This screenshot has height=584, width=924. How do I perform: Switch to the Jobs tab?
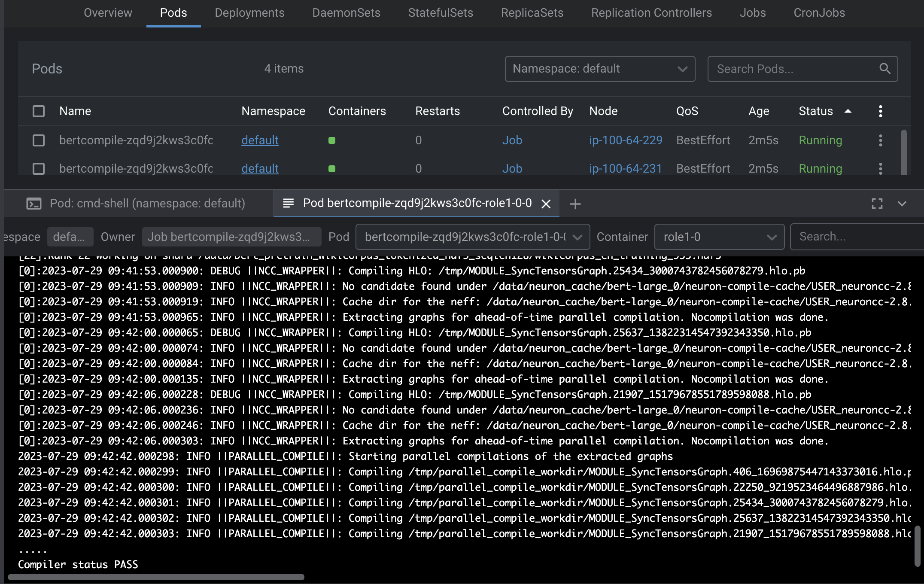click(x=753, y=13)
